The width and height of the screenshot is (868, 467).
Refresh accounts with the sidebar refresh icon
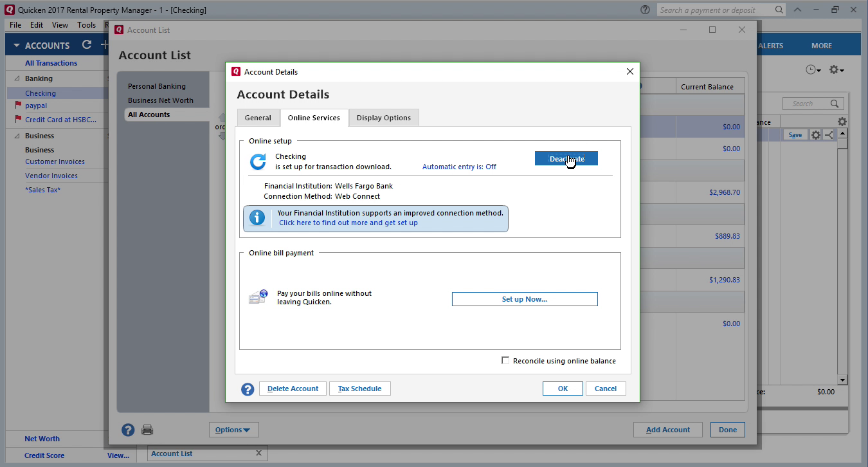[x=87, y=45]
